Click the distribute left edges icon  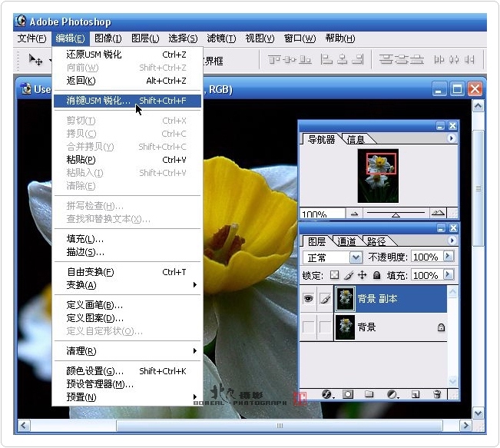click(x=439, y=60)
